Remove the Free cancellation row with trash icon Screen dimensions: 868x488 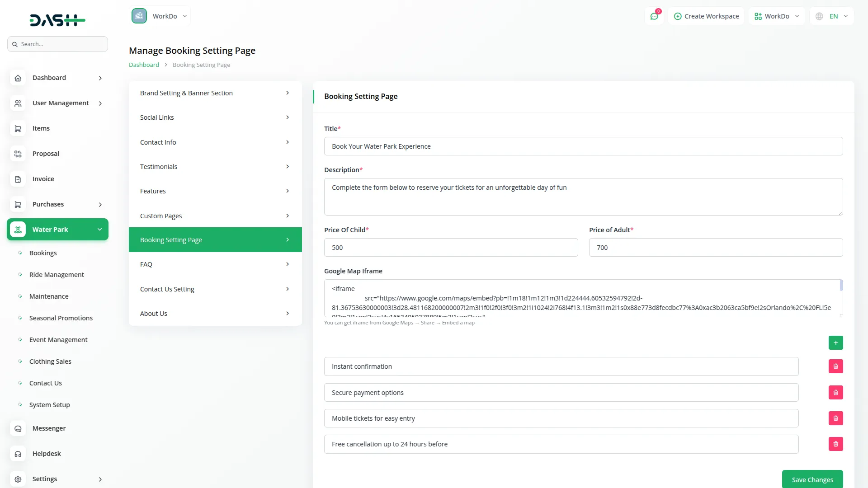pyautogui.click(x=835, y=444)
